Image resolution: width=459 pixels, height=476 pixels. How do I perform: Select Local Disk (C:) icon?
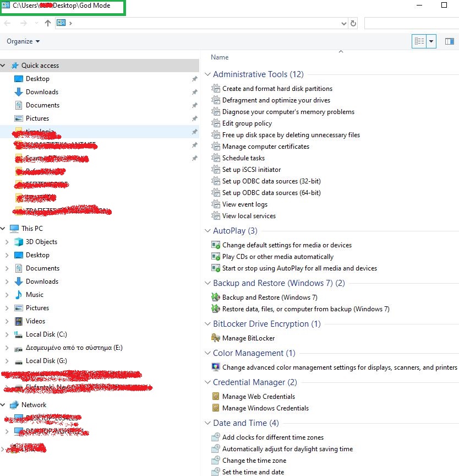[19, 334]
